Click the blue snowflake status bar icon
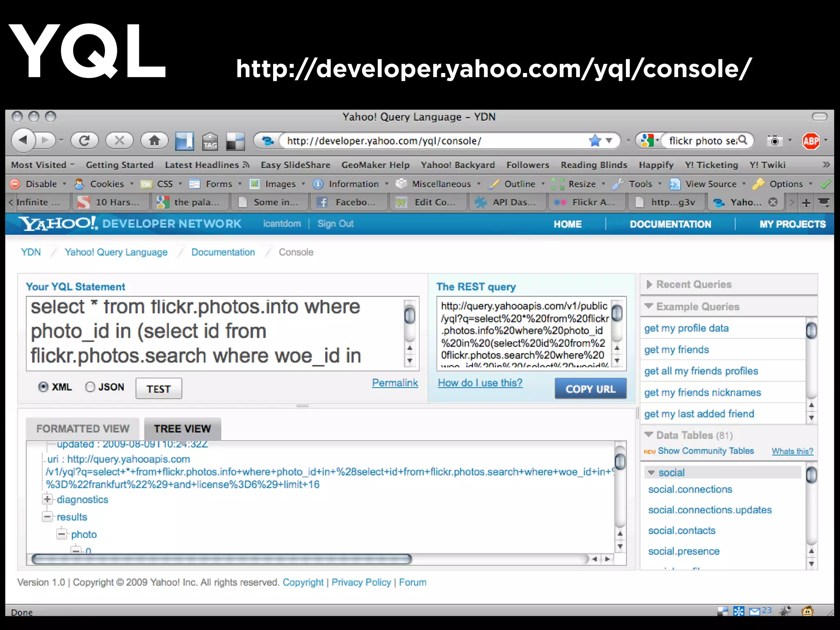Image resolution: width=840 pixels, height=630 pixels. tap(739, 612)
